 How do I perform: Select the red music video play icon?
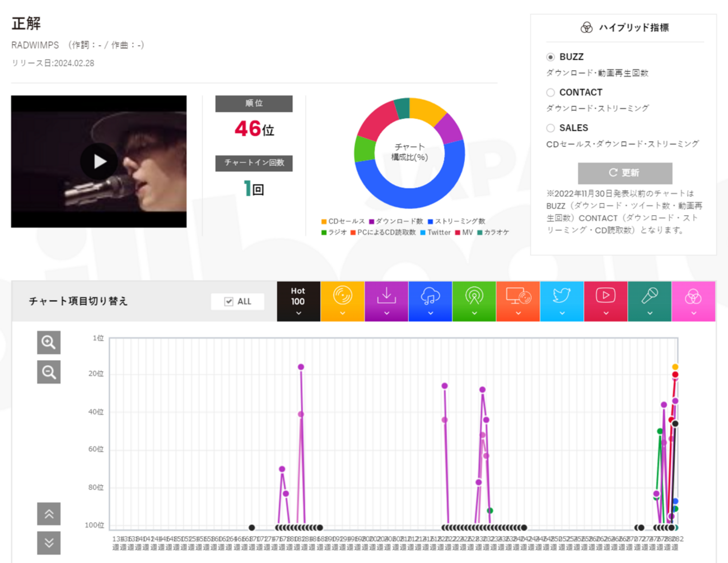click(605, 295)
